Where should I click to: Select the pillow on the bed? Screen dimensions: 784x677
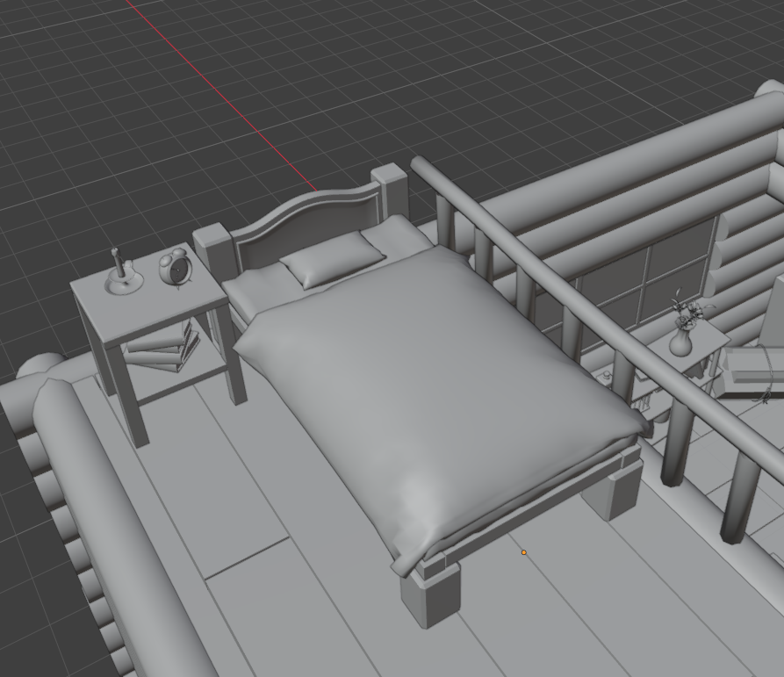click(x=332, y=259)
